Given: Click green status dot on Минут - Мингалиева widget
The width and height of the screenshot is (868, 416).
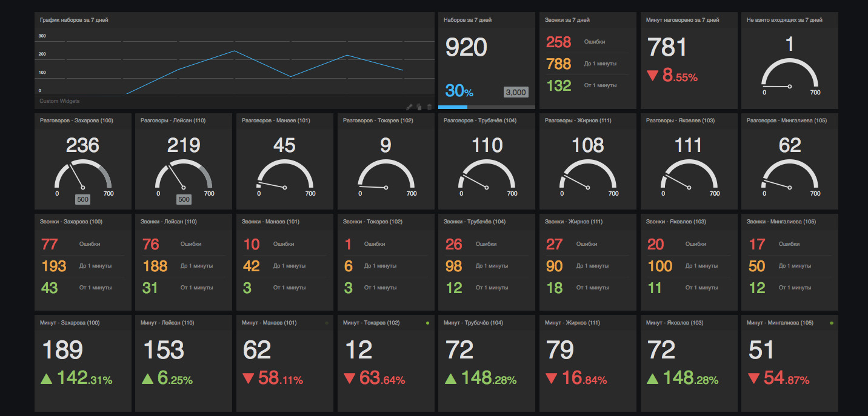Looking at the screenshot, I should click(831, 323).
